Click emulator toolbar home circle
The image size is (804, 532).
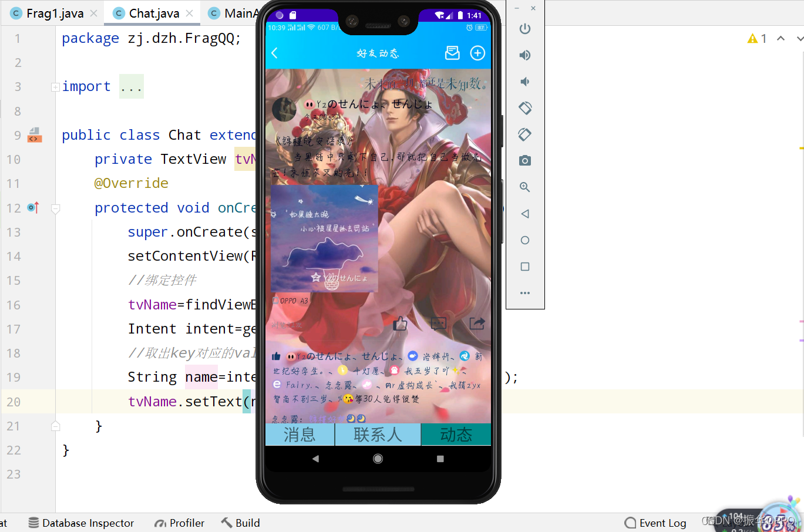click(x=525, y=240)
